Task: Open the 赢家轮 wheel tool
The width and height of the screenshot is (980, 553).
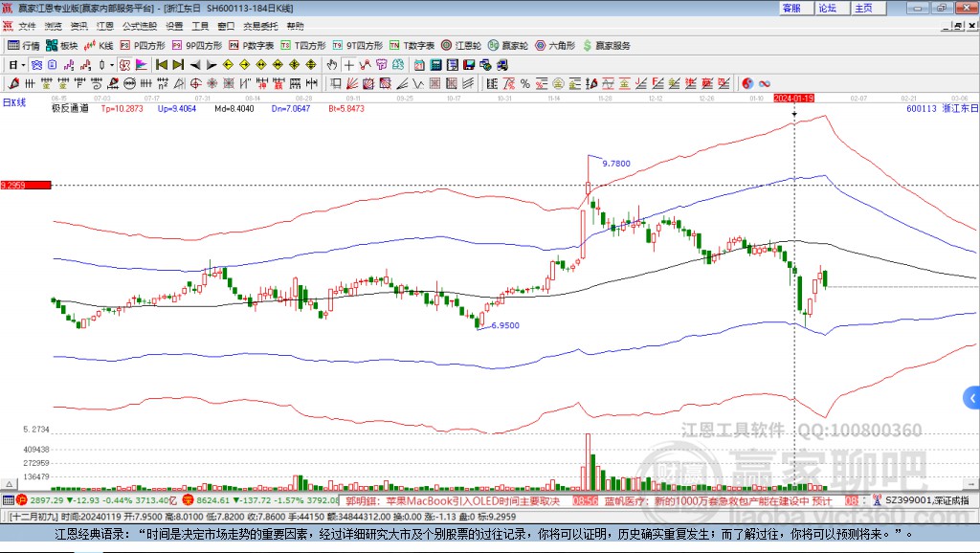Action: [508, 46]
